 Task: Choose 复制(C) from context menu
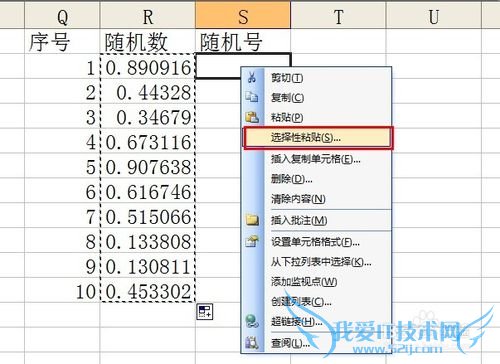click(317, 98)
